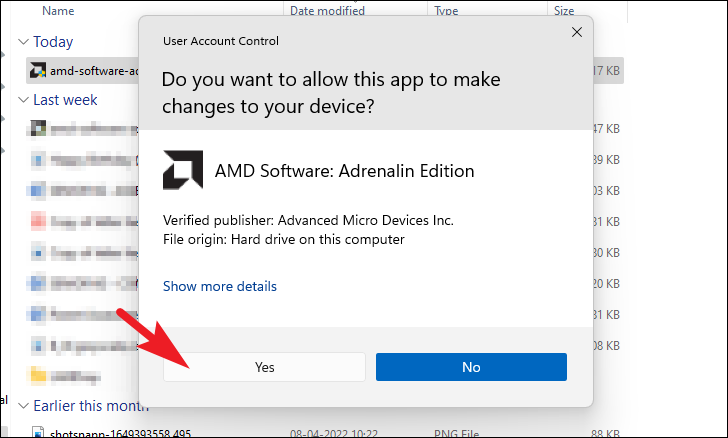Sort by Type column header
The width and height of the screenshot is (728, 438).
point(446,11)
